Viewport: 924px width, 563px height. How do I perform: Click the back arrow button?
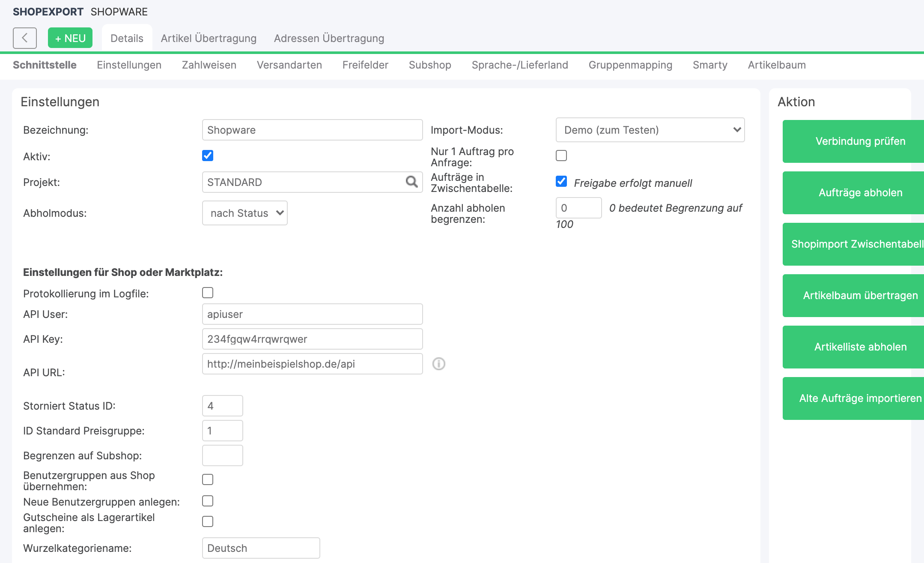coord(25,38)
